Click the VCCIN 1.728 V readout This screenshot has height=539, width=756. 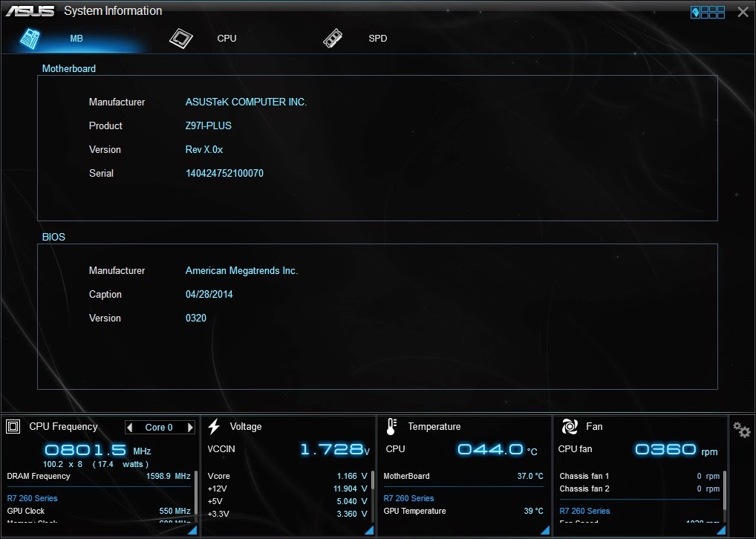[335, 450]
